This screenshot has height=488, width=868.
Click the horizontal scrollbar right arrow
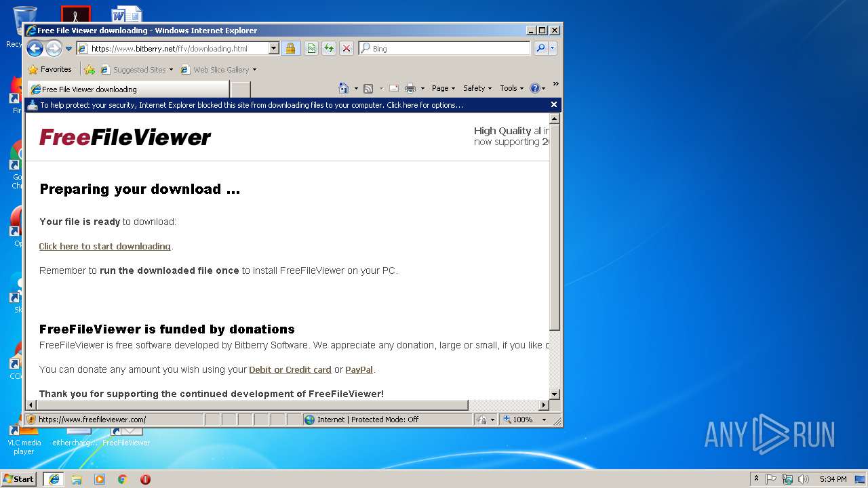[543, 405]
